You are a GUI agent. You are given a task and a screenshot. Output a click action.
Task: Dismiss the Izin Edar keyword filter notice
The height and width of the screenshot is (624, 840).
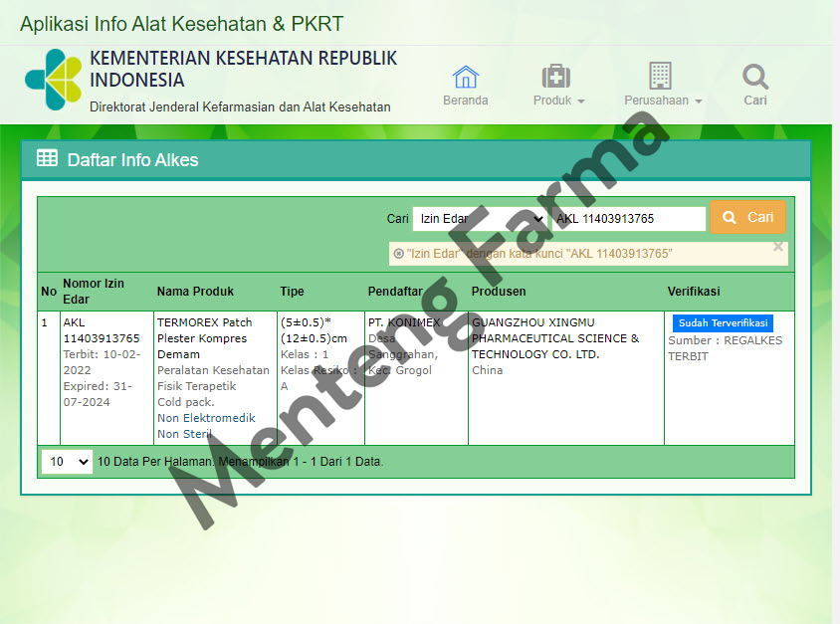779,246
